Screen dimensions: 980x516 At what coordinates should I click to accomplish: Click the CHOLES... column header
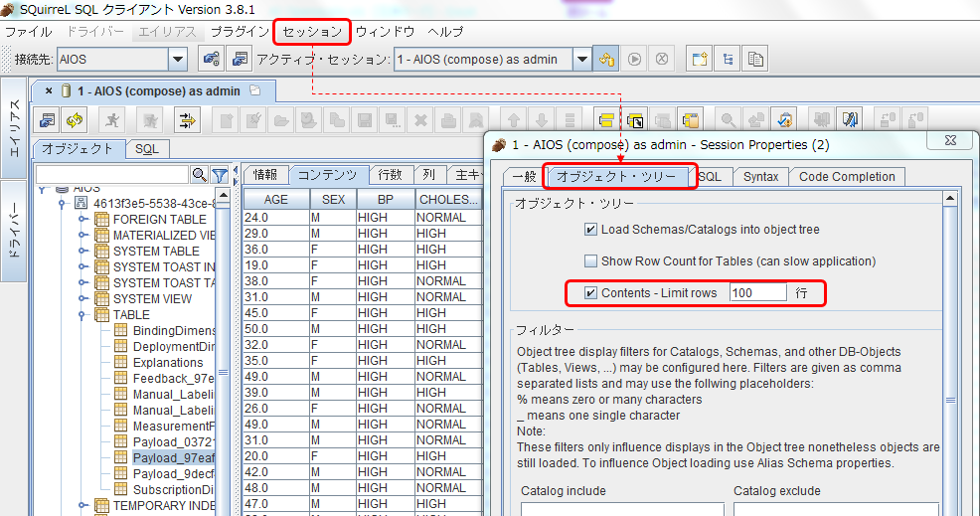(448, 200)
